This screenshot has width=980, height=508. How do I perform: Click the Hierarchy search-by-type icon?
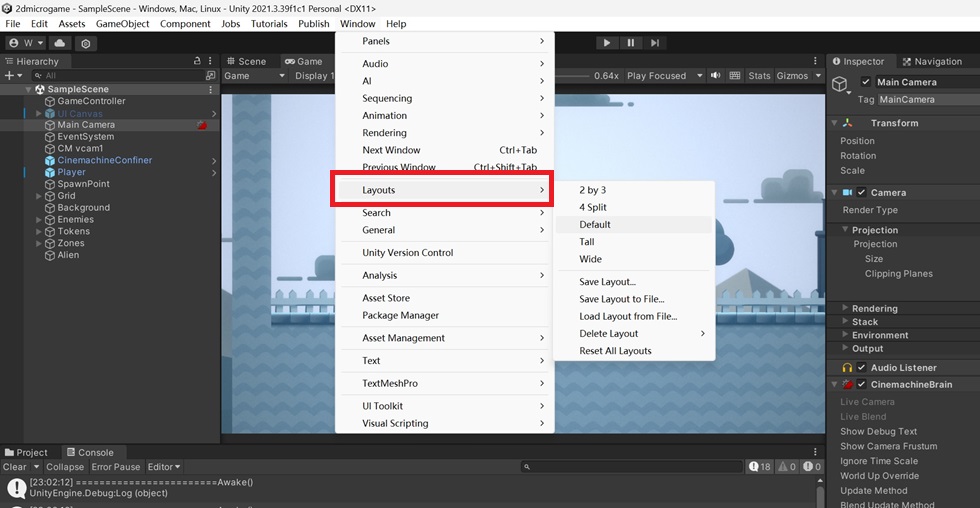pos(210,76)
